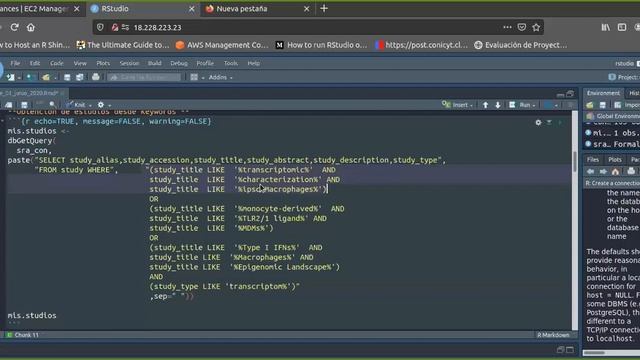The width and height of the screenshot is (640, 360).
Task: Open the Session menu
Action: (129, 63)
